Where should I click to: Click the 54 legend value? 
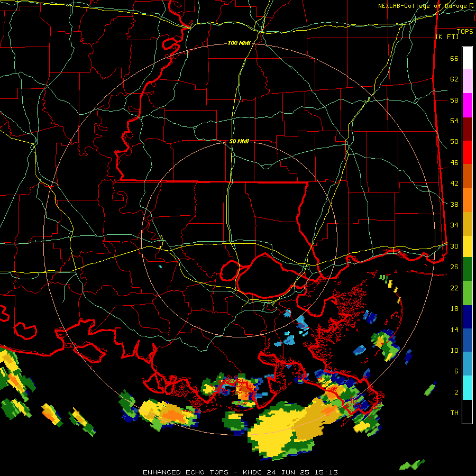(x=454, y=121)
